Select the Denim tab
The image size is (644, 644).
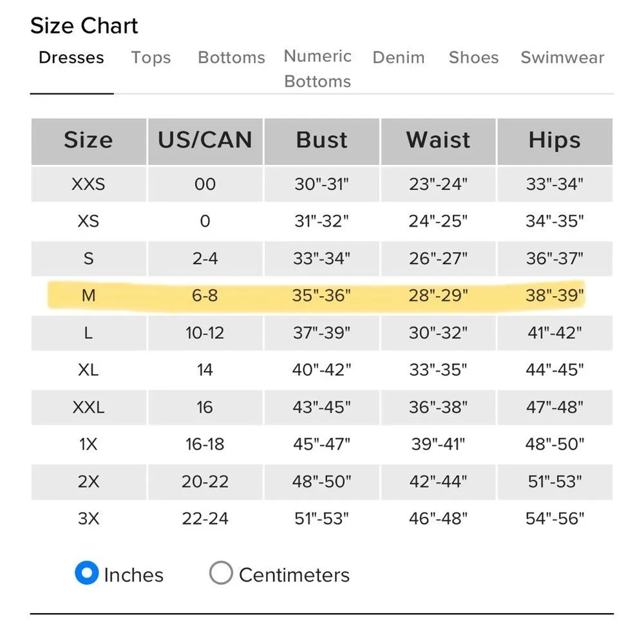[x=399, y=57]
